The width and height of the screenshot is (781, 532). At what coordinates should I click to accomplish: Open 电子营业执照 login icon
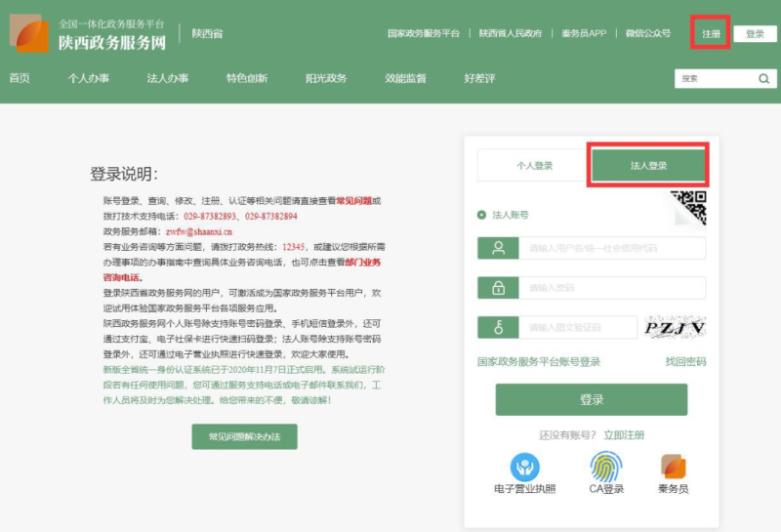coord(525,467)
